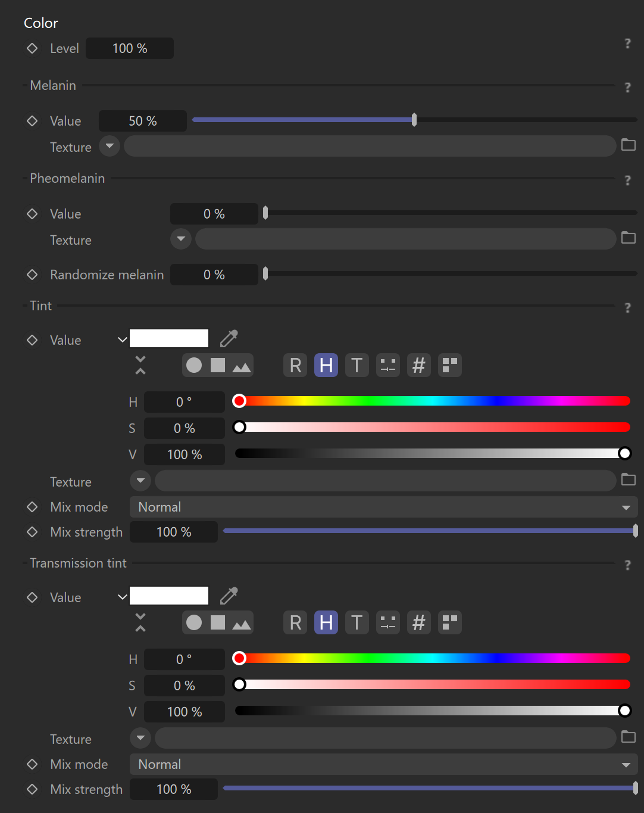Toggle HSV sliders in Transmission tint
Screen dimensions: 644x813
[326, 622]
